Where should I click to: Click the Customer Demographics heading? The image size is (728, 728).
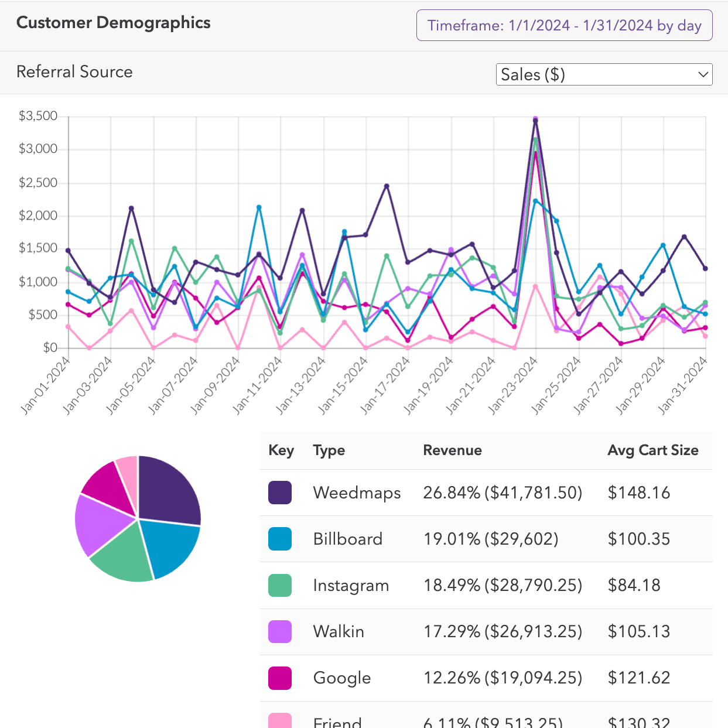(113, 23)
